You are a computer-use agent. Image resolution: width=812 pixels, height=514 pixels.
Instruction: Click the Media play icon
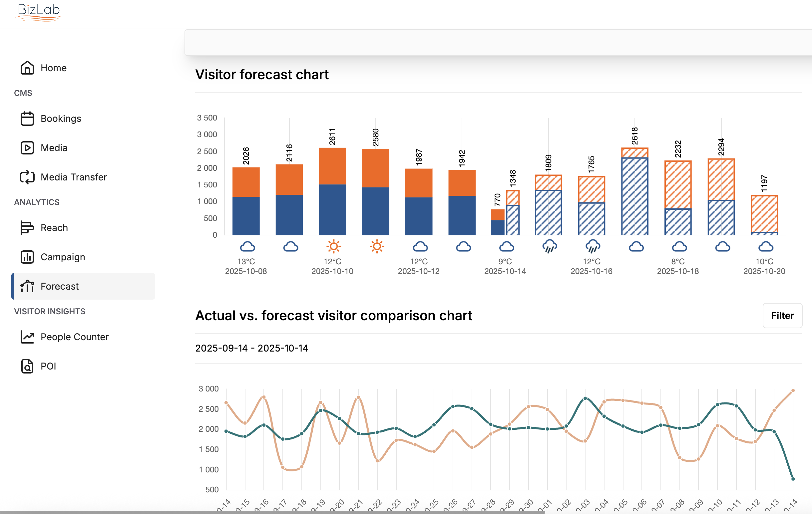[x=27, y=148]
